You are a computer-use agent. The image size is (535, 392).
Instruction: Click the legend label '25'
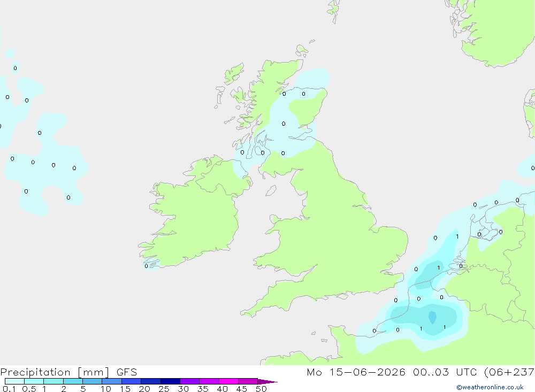pyautogui.click(x=164, y=389)
